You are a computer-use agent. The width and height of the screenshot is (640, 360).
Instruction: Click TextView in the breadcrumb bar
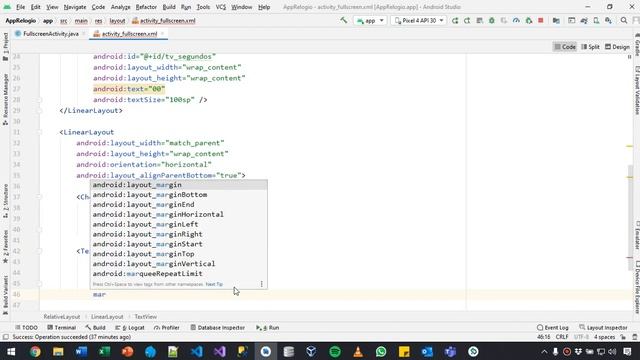pos(145,317)
